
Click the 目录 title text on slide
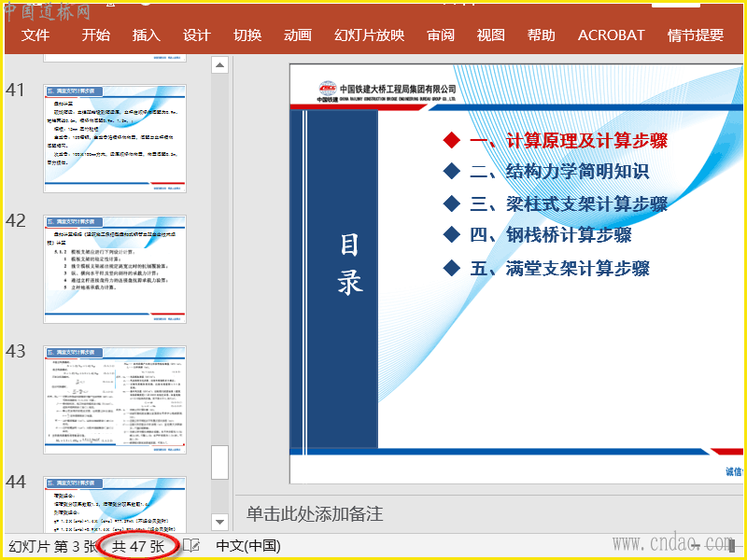[349, 265]
